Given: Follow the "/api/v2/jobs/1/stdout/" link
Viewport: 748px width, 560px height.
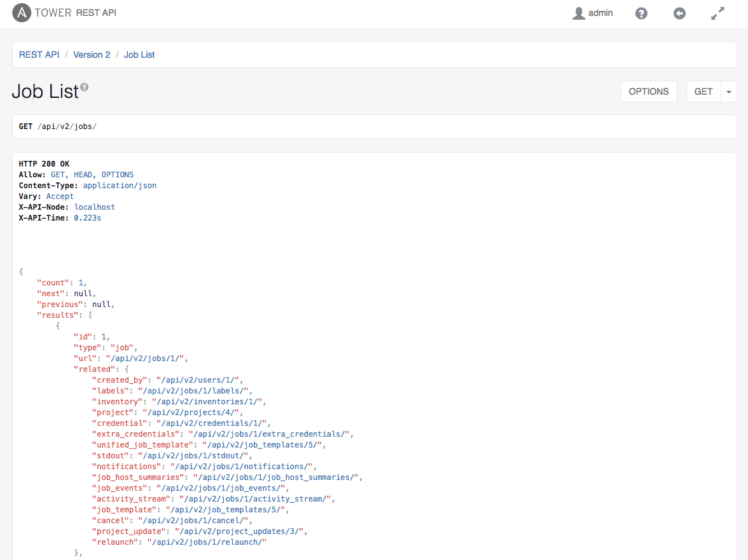Looking at the screenshot, I should tap(193, 456).
